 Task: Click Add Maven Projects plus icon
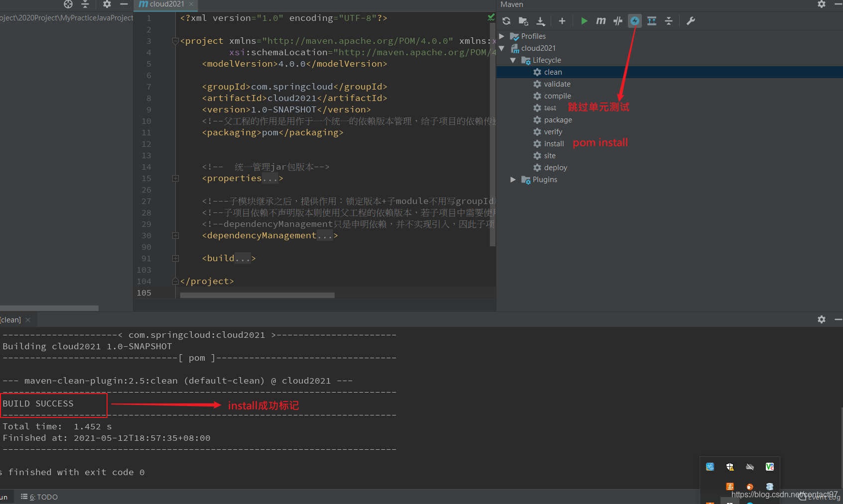tap(562, 21)
